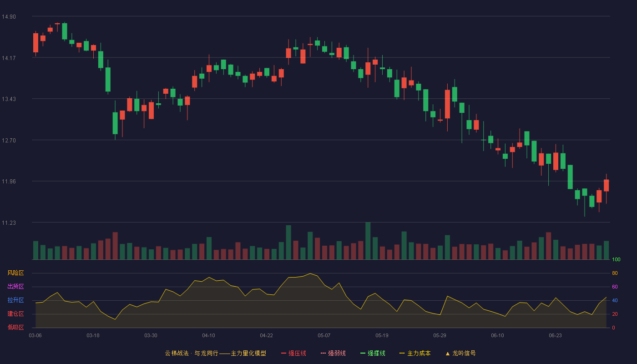
Task: Toggle the 强撑线 legend entry
Action: pos(373,353)
